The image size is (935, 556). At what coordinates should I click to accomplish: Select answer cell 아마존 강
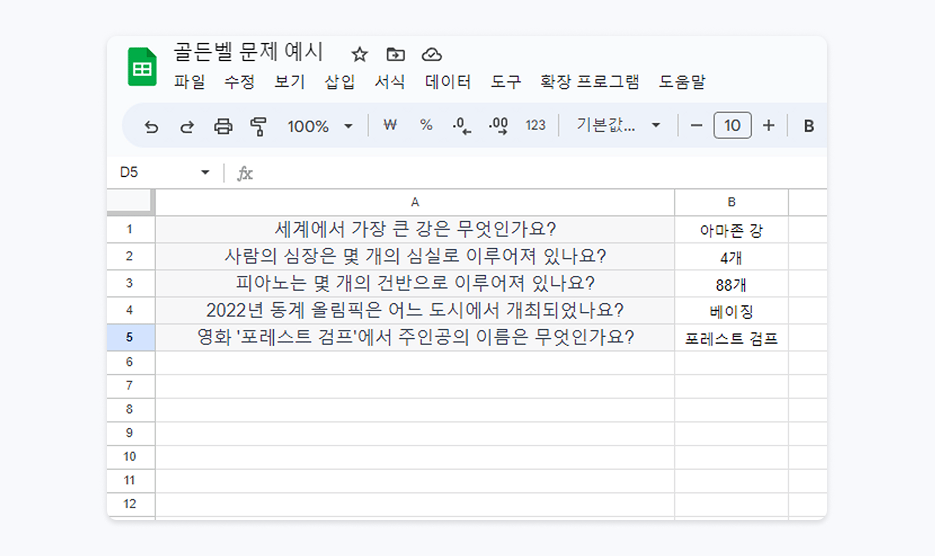point(732,230)
